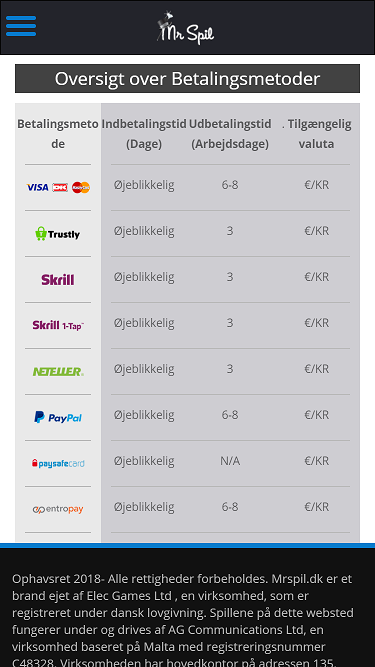Image resolution: width=375 pixels, height=667 pixels.
Task: Click the Neteller logo
Action: click(58, 371)
